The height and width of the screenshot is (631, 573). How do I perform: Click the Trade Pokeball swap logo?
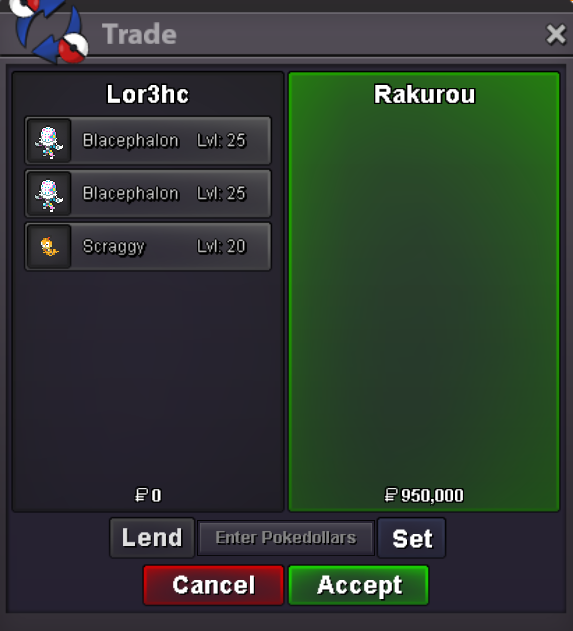click(x=49, y=30)
